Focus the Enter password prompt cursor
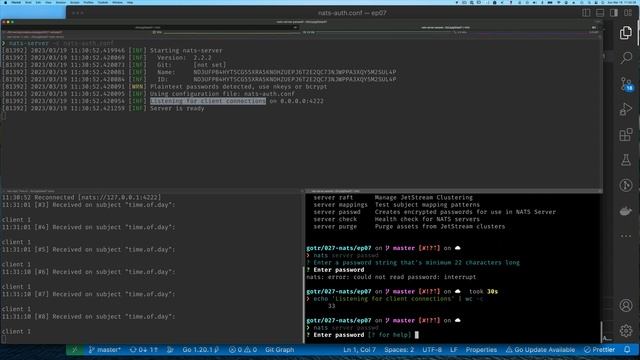 click(x=417, y=335)
